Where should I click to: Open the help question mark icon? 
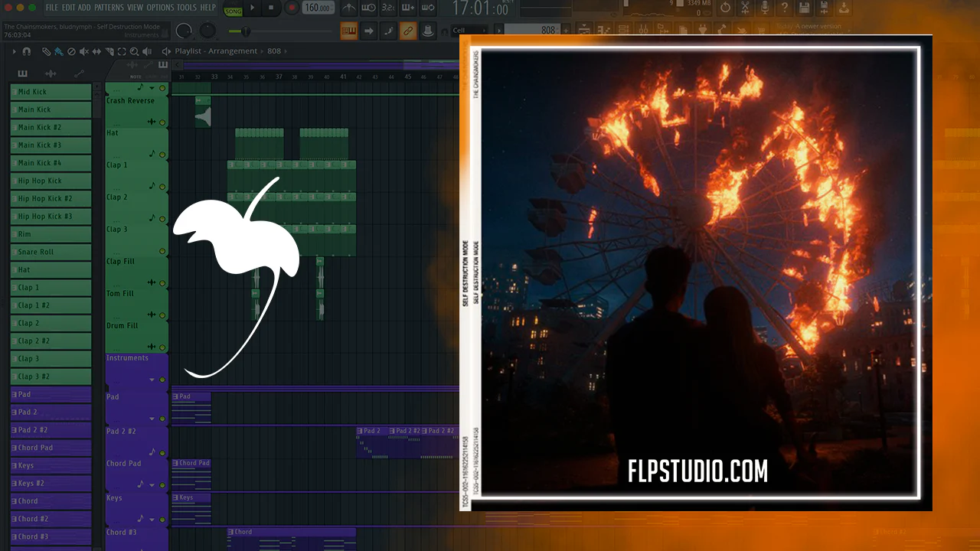click(784, 8)
